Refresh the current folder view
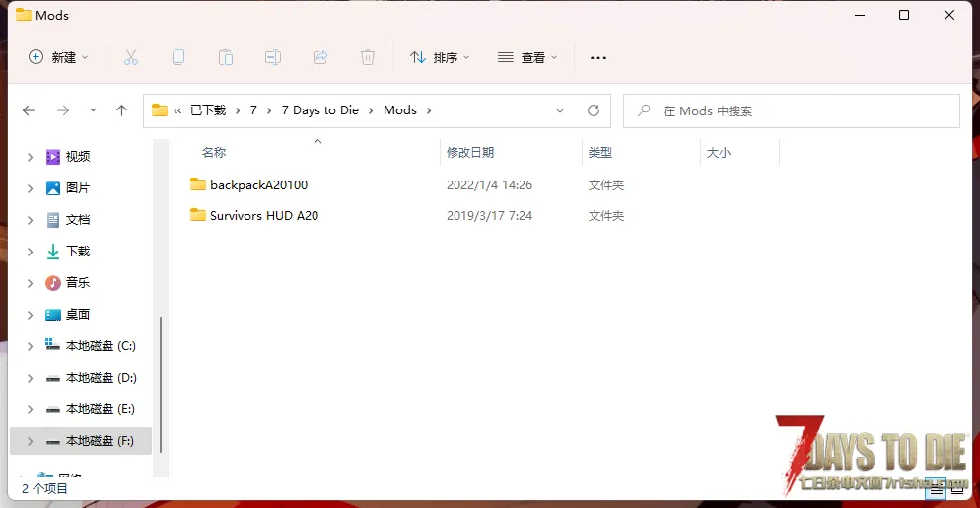This screenshot has width=980, height=508. pos(593,110)
